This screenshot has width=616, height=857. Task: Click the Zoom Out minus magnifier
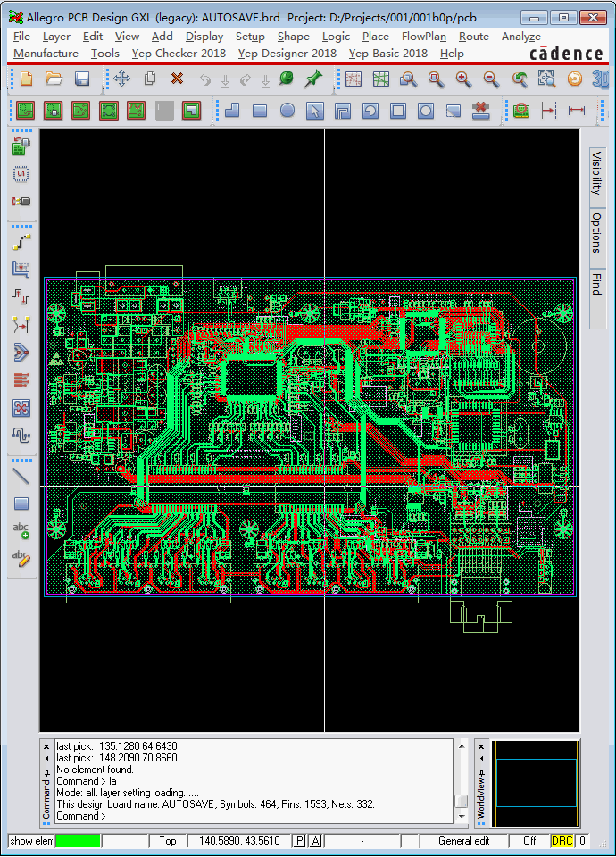pyautogui.click(x=491, y=79)
